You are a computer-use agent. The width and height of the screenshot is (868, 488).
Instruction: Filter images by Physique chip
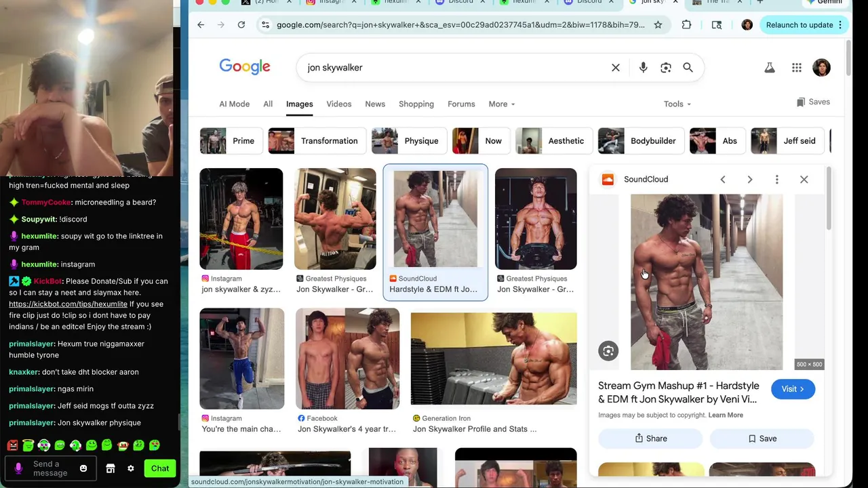[x=409, y=141]
